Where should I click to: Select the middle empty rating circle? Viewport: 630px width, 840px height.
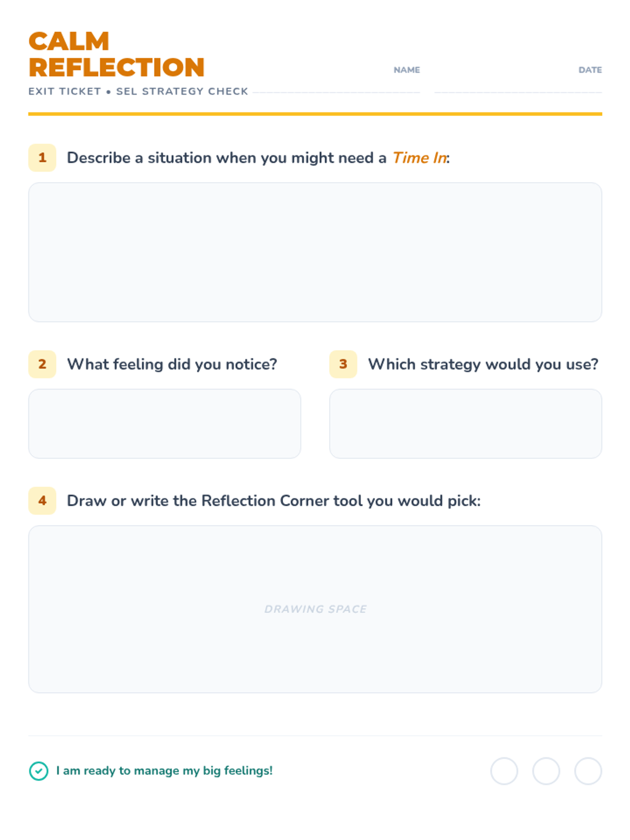click(x=546, y=771)
